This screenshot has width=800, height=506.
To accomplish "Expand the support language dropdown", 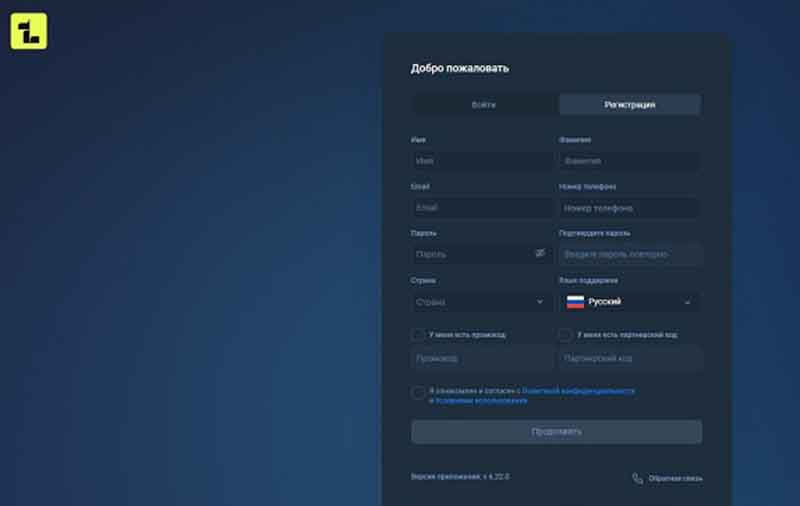I will [629, 302].
